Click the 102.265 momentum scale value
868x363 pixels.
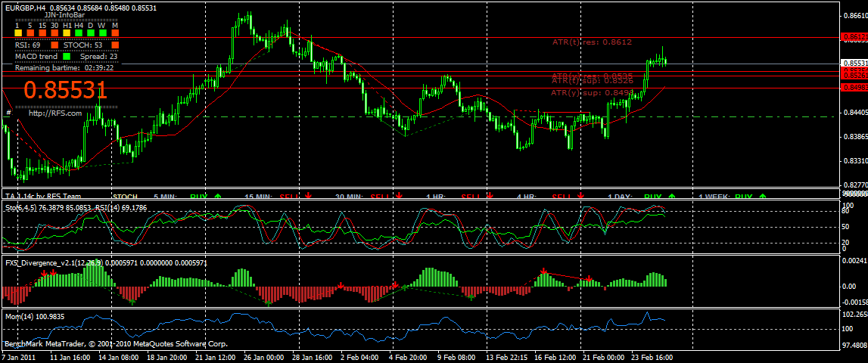(x=854, y=315)
